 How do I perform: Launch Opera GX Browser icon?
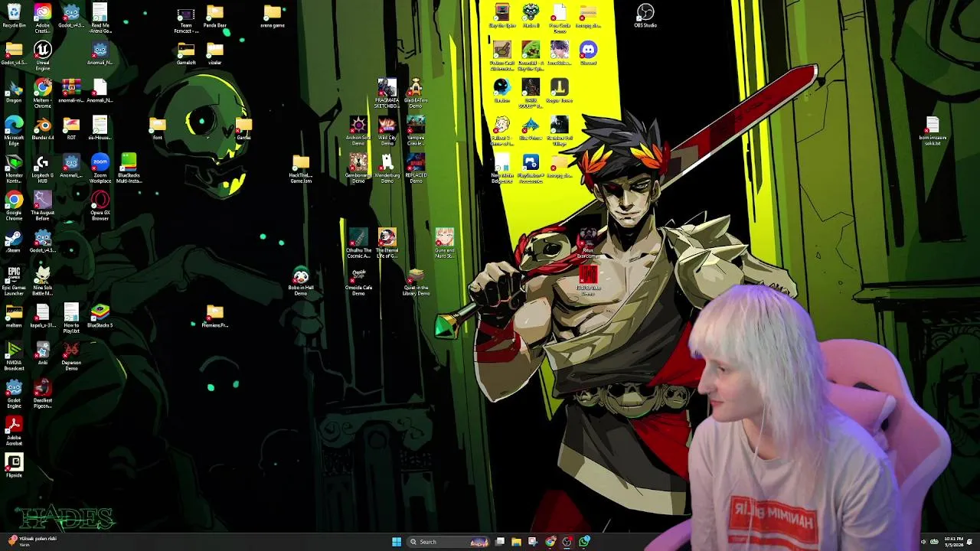click(x=100, y=206)
